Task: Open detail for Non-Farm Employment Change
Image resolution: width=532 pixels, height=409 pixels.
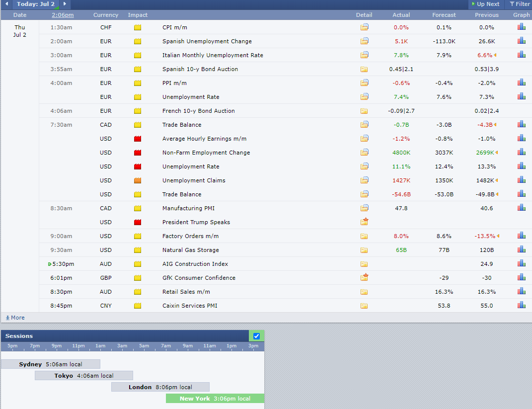Action: coord(364,153)
